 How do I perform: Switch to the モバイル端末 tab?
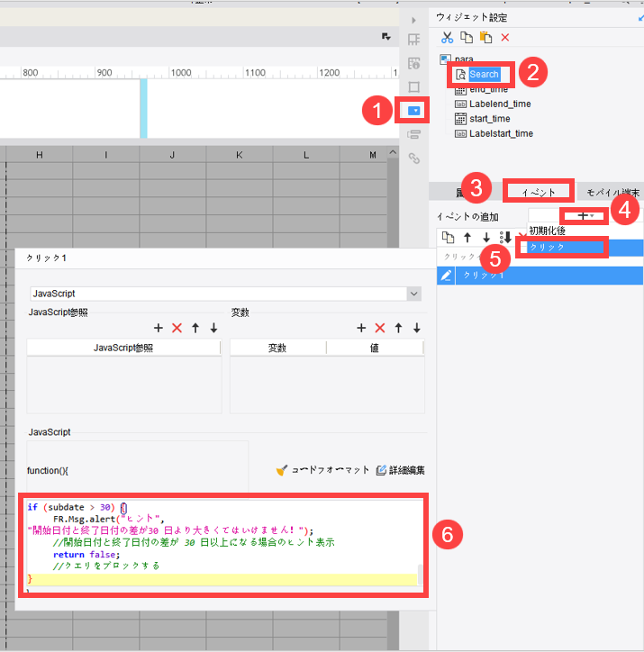612,193
